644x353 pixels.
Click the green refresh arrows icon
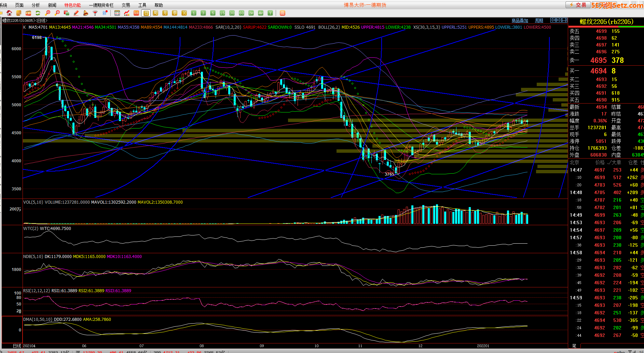(38, 13)
